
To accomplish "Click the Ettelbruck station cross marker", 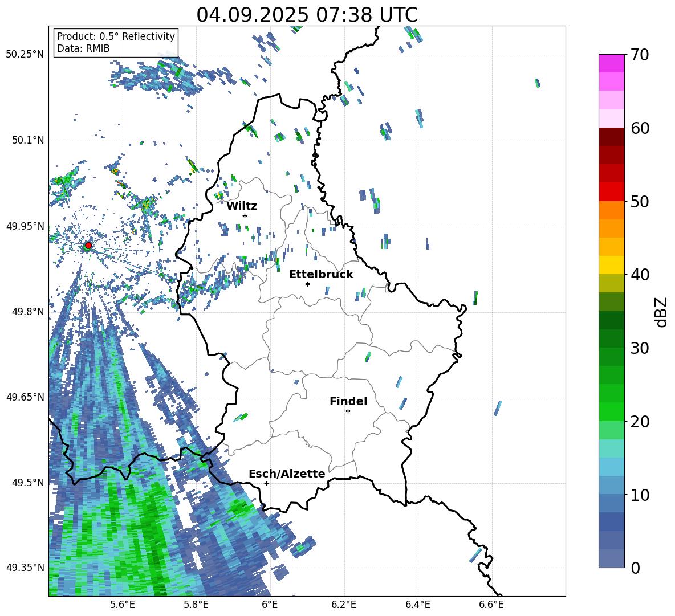I will tap(307, 284).
